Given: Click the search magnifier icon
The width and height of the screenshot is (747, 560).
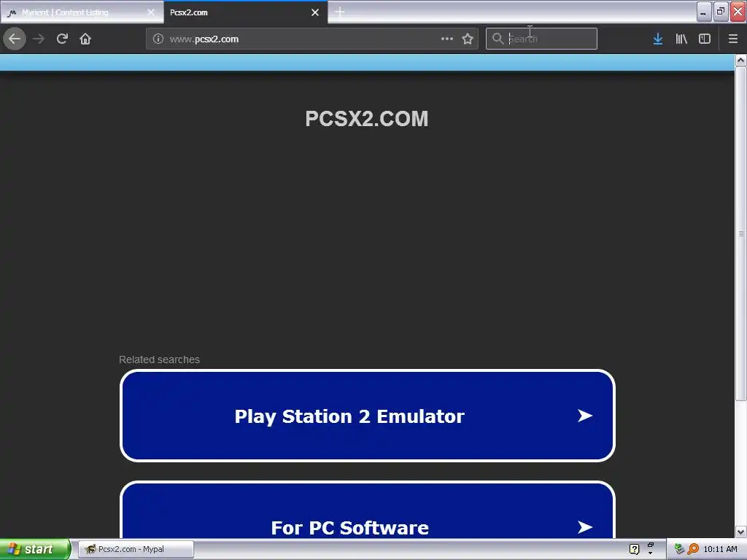Looking at the screenshot, I should (498, 39).
